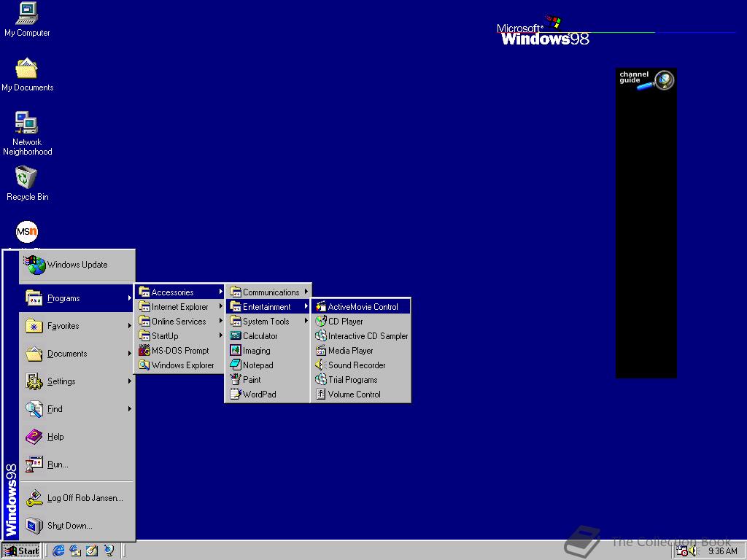Expand the Settings submenu arrow
This screenshot has width=747, height=560.
click(x=129, y=381)
